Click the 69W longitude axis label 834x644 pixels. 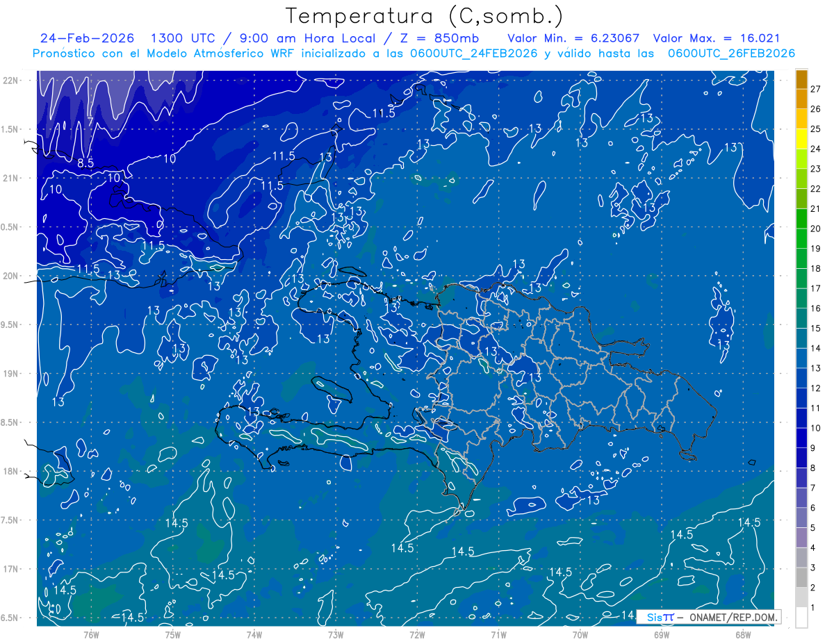point(661,635)
